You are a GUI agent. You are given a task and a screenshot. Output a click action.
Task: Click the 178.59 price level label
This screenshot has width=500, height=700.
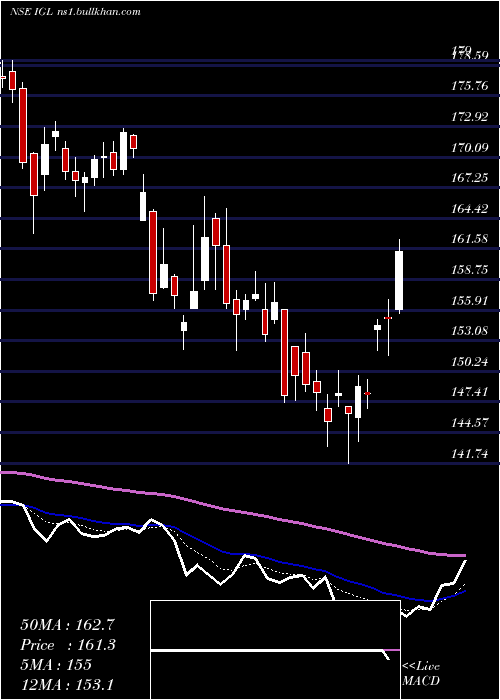[469, 55]
